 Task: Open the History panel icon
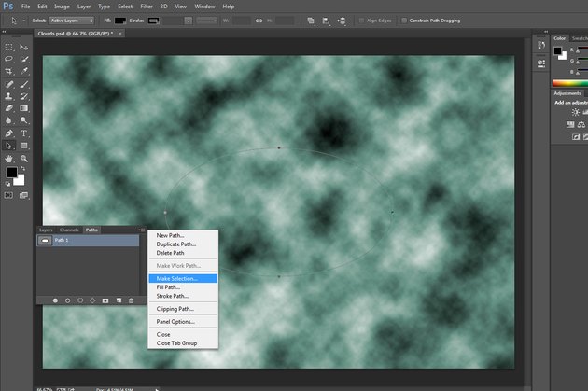point(541,46)
